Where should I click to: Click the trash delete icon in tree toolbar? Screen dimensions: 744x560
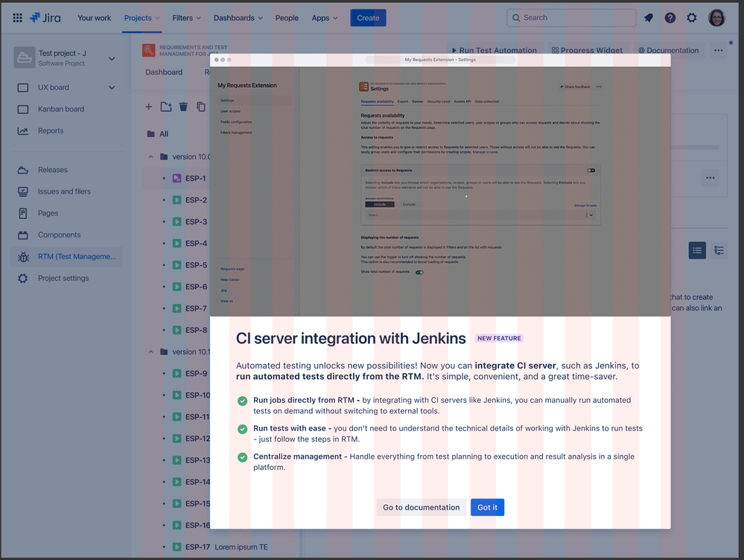coord(183,106)
